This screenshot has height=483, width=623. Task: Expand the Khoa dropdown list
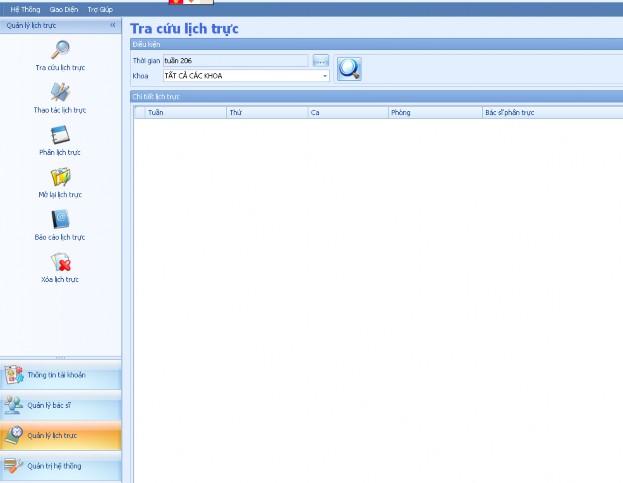point(325,76)
